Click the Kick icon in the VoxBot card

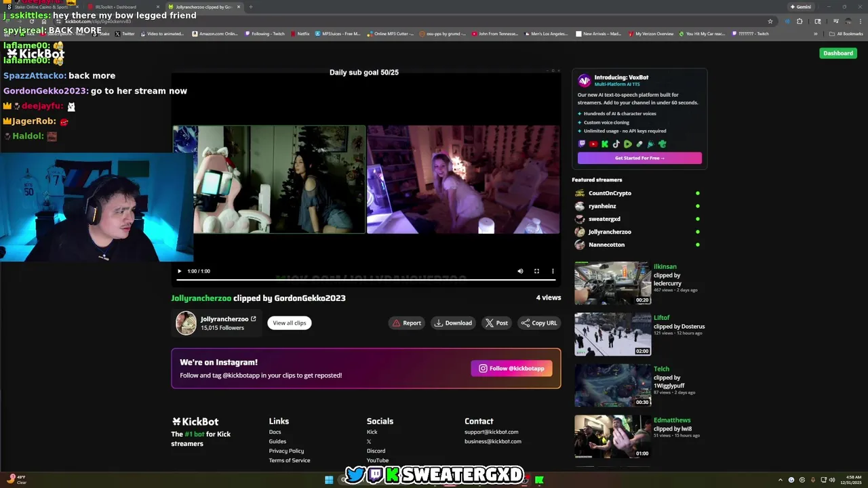click(605, 144)
